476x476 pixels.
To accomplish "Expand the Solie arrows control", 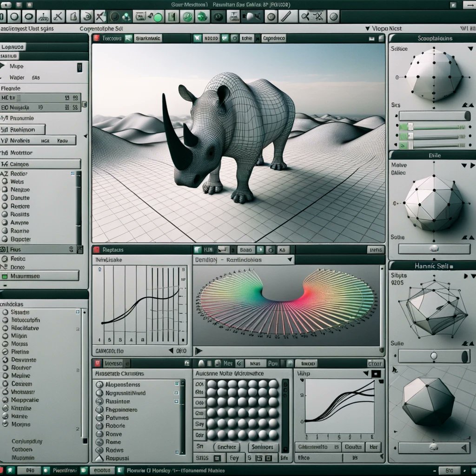I will (x=468, y=237).
